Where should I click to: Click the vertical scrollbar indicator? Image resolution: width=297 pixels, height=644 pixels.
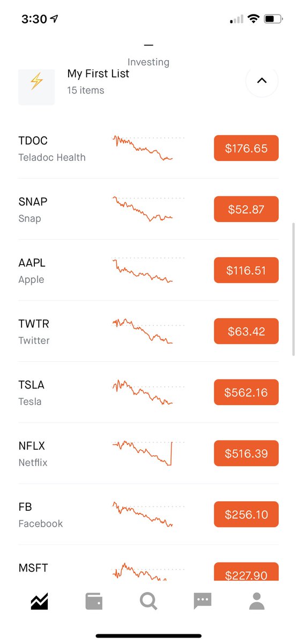click(x=293, y=290)
